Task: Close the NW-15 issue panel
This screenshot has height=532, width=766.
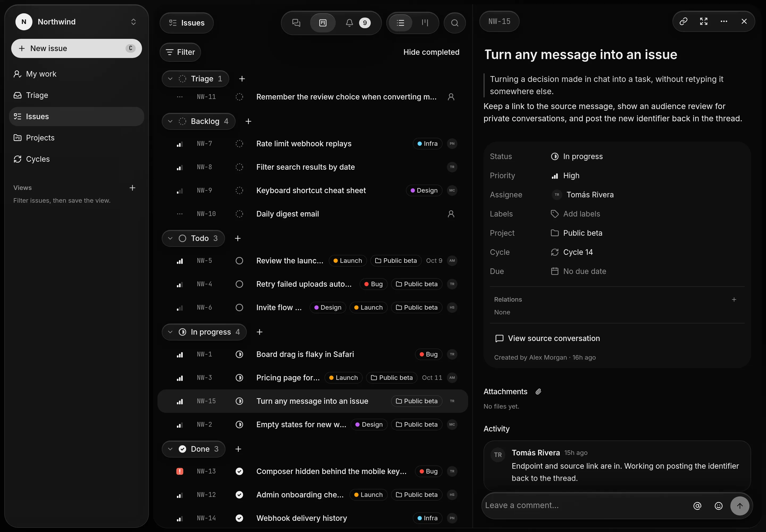Action: (x=744, y=21)
